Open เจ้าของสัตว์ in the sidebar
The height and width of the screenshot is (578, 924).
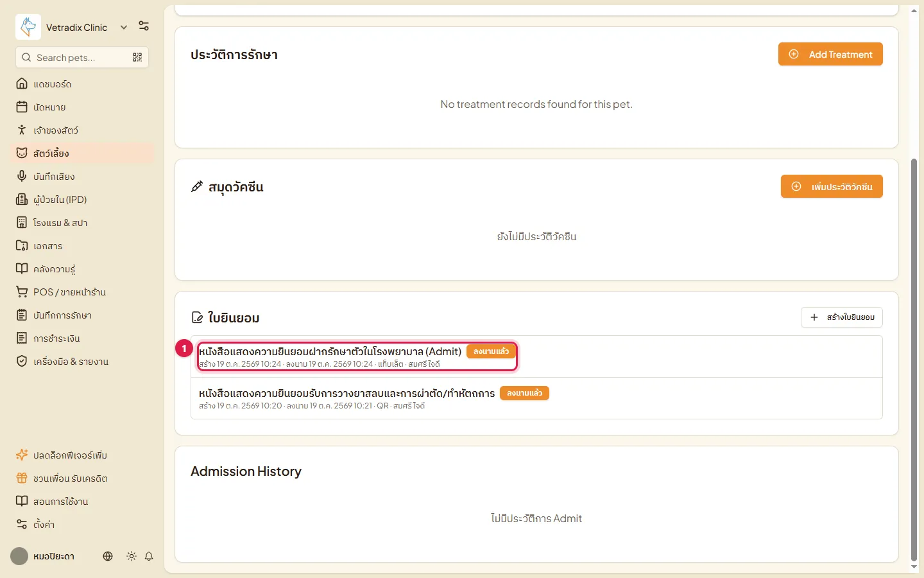82,130
